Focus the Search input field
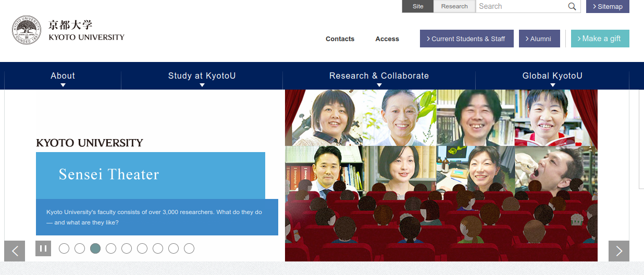The height and width of the screenshot is (275, 644). click(x=522, y=6)
